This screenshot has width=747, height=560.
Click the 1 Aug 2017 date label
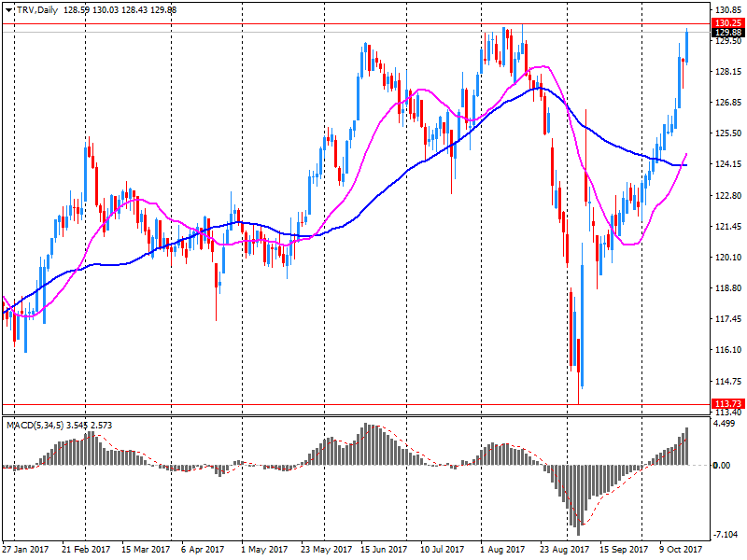coord(502,549)
